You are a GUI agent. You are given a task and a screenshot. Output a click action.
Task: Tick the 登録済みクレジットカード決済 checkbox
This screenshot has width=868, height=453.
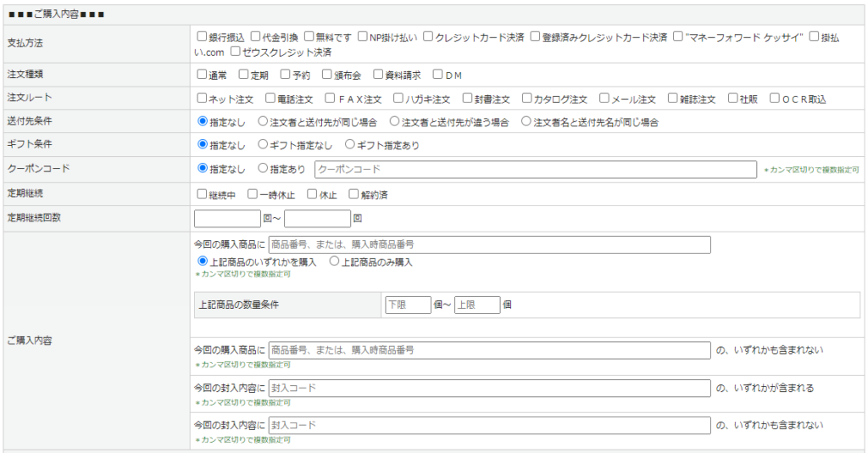pos(535,36)
